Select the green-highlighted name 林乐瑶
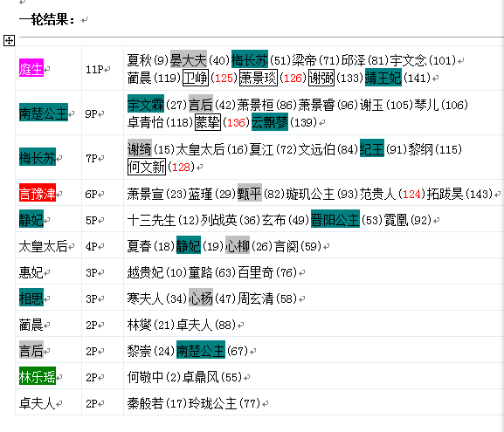Screen dimensions: 504x432 click(38, 377)
